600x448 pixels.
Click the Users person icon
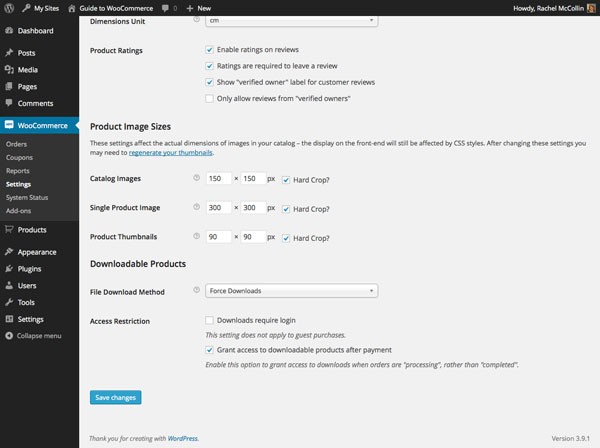[x=9, y=285]
